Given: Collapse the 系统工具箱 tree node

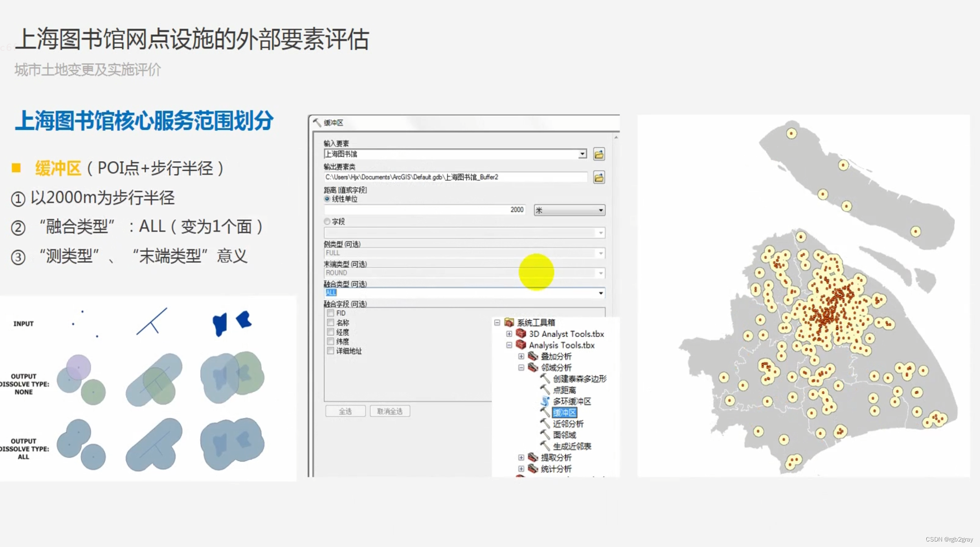Looking at the screenshot, I should (x=497, y=323).
